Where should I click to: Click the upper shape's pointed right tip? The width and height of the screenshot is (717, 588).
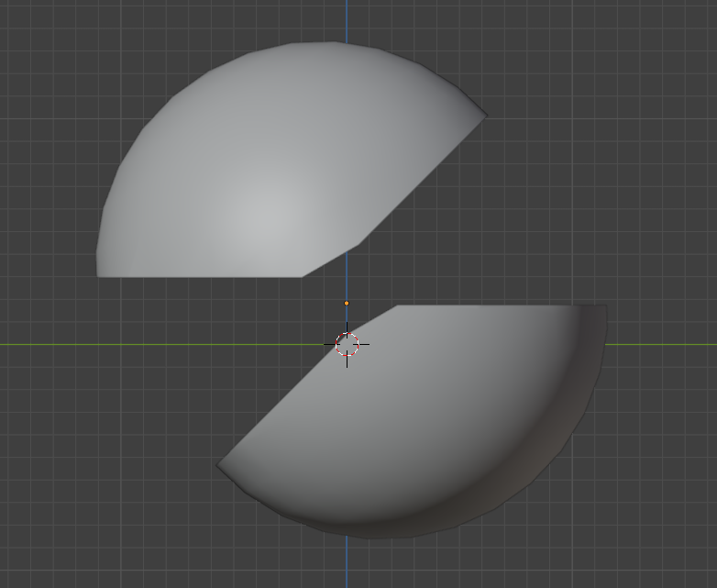484,116
